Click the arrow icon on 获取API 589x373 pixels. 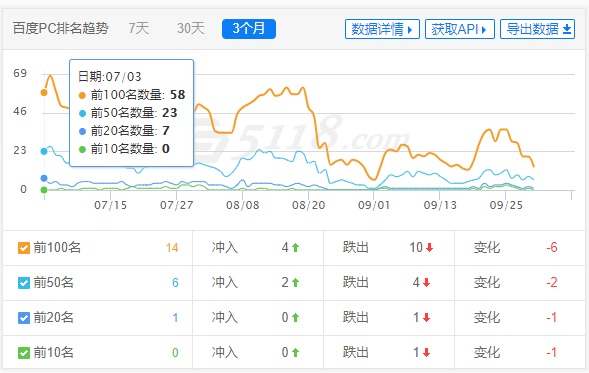click(x=484, y=30)
